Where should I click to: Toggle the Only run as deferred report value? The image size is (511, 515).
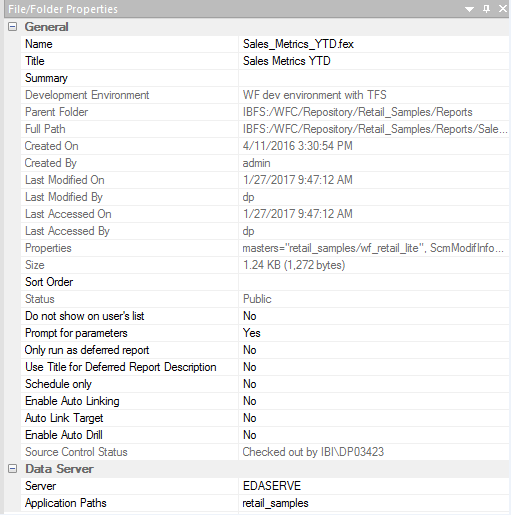pos(374,350)
